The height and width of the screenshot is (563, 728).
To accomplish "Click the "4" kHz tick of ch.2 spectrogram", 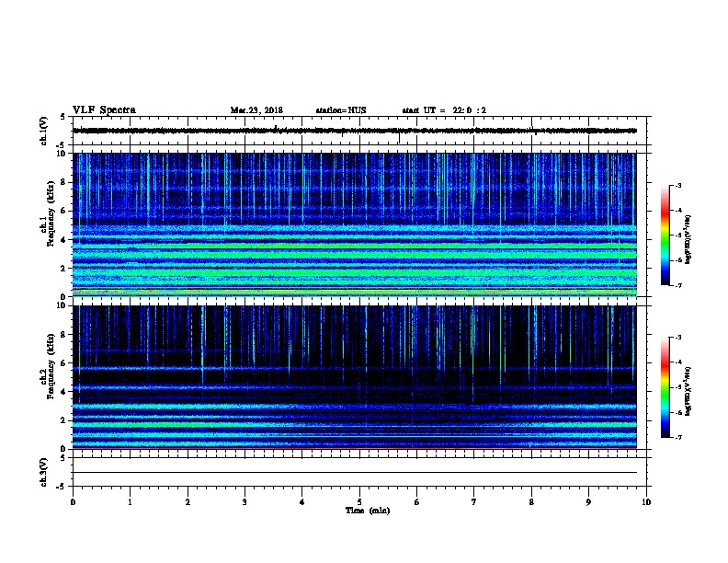I will [x=64, y=392].
